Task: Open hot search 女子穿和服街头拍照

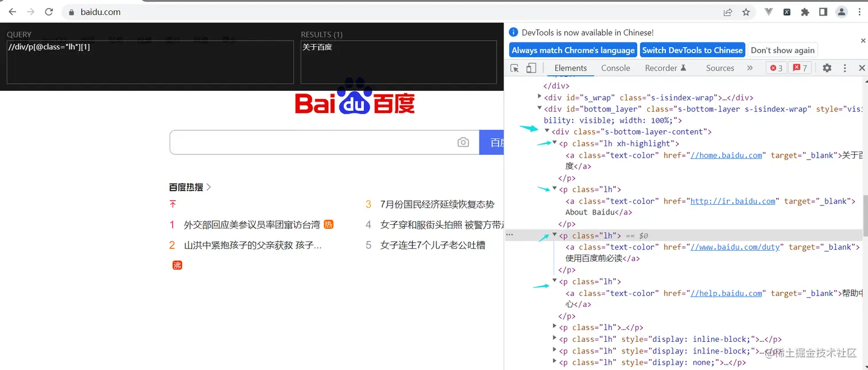Action: [x=441, y=225]
